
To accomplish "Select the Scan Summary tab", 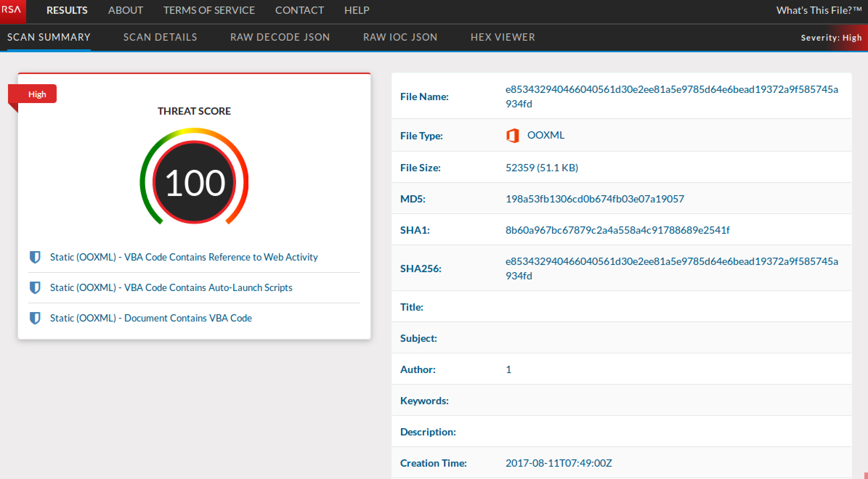I will tap(49, 37).
